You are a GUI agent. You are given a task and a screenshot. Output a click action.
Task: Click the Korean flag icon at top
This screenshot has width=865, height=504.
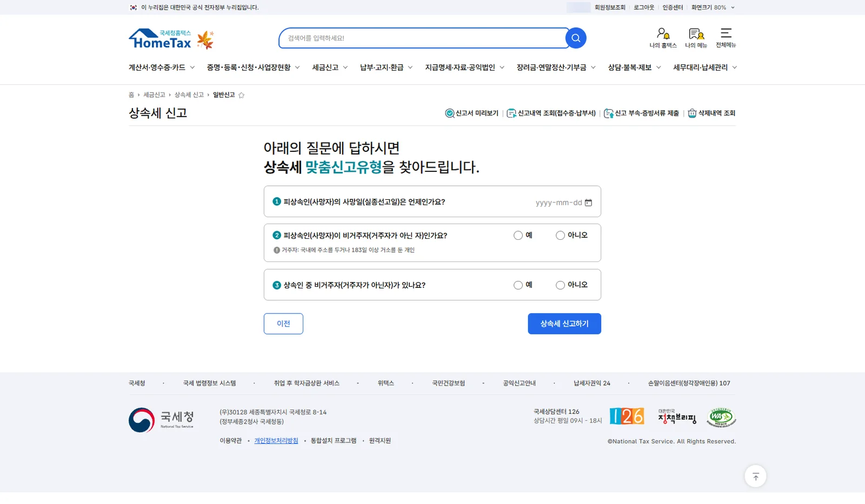click(x=133, y=8)
